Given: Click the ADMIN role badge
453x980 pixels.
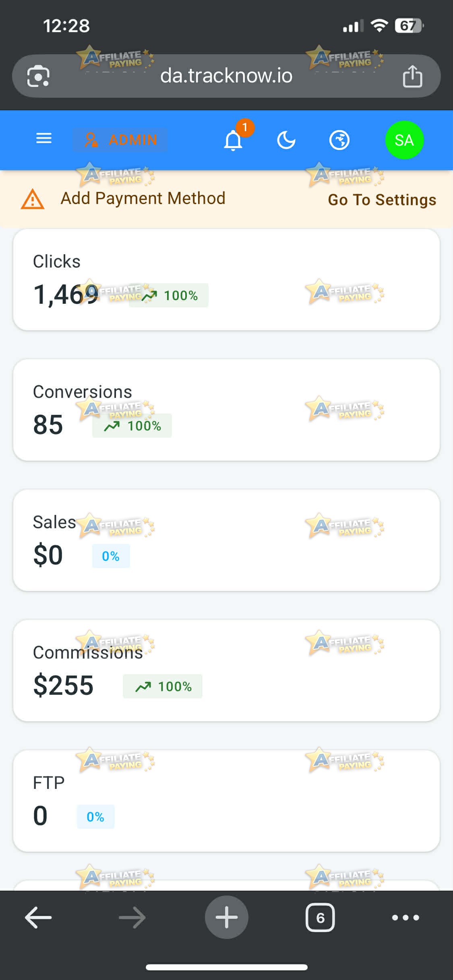Looking at the screenshot, I should (x=120, y=140).
